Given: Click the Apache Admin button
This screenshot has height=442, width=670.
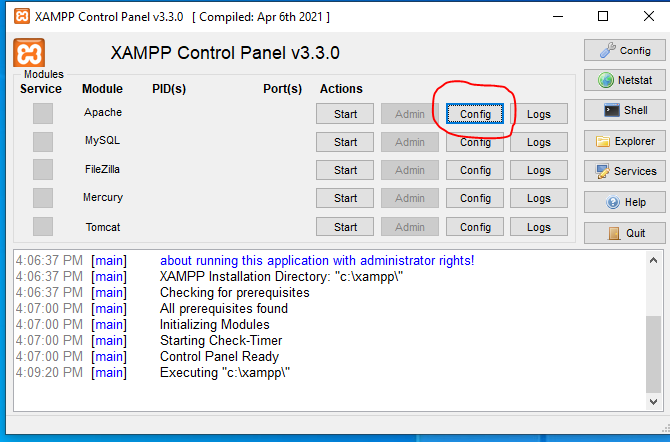Looking at the screenshot, I should (410, 114).
